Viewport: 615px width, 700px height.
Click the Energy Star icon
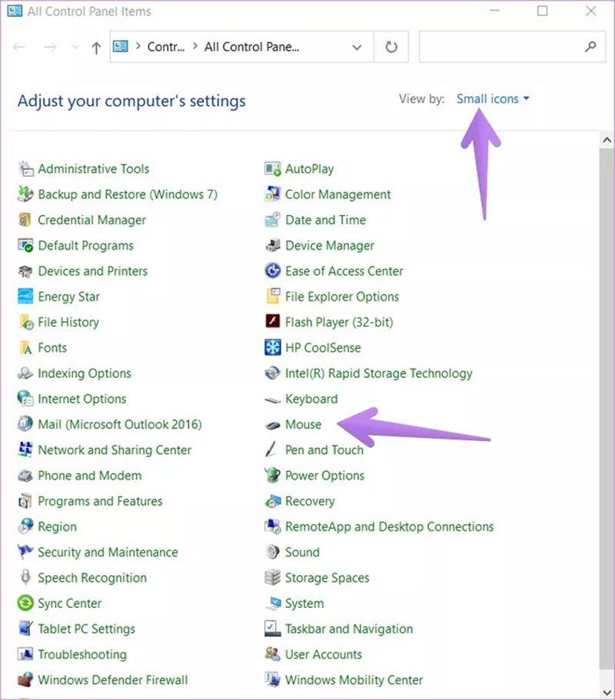point(25,297)
